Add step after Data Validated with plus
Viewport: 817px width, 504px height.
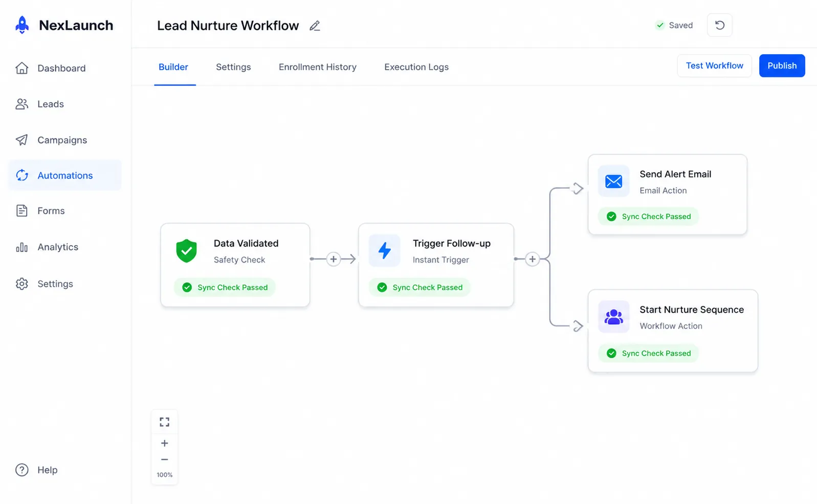334,259
